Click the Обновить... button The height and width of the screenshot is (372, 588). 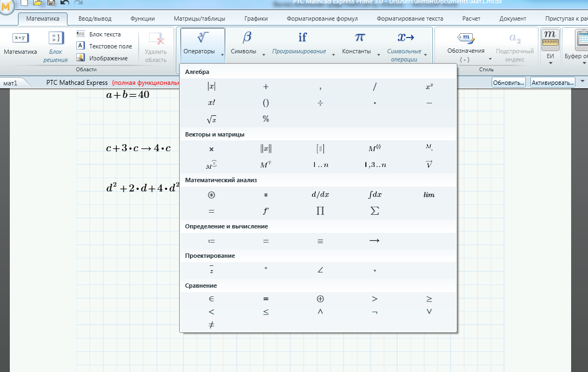pos(509,83)
